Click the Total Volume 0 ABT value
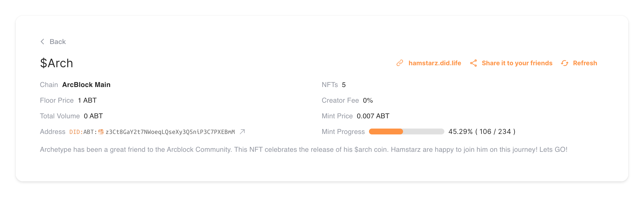644x197 pixels. (93, 116)
